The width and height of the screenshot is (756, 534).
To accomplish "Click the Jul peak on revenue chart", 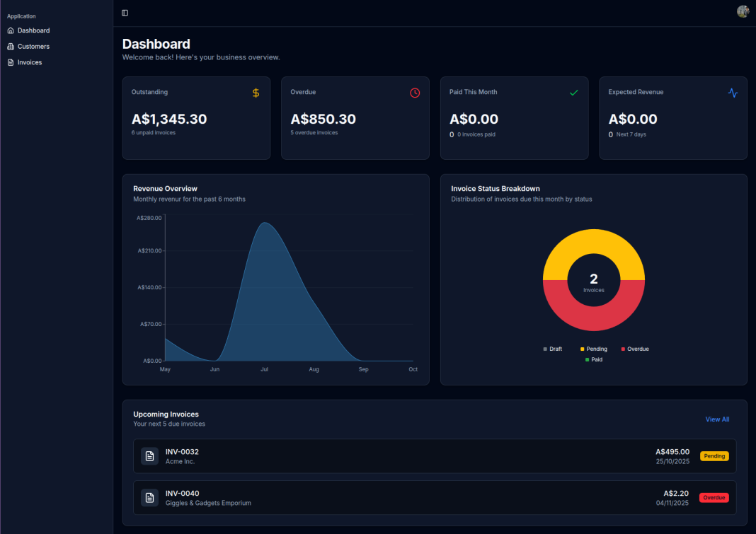I will [x=265, y=224].
